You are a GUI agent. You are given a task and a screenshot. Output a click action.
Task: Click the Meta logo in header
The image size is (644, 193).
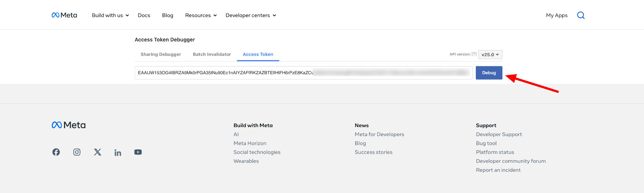64,15
